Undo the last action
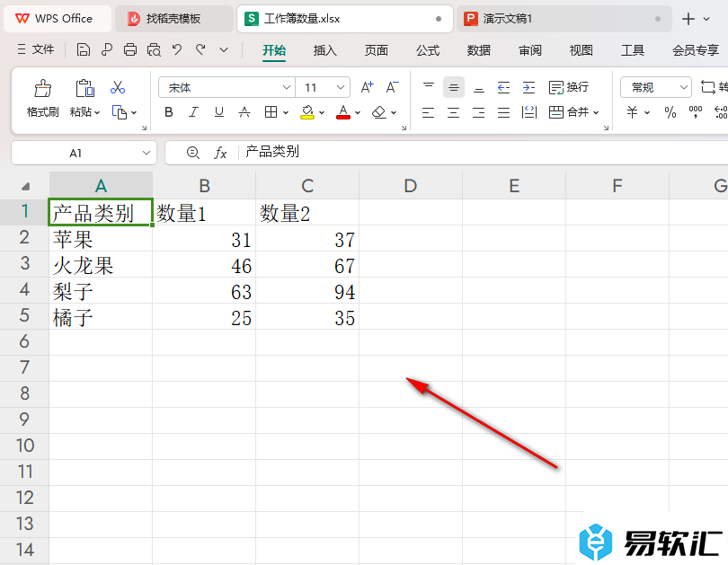 pos(177,49)
